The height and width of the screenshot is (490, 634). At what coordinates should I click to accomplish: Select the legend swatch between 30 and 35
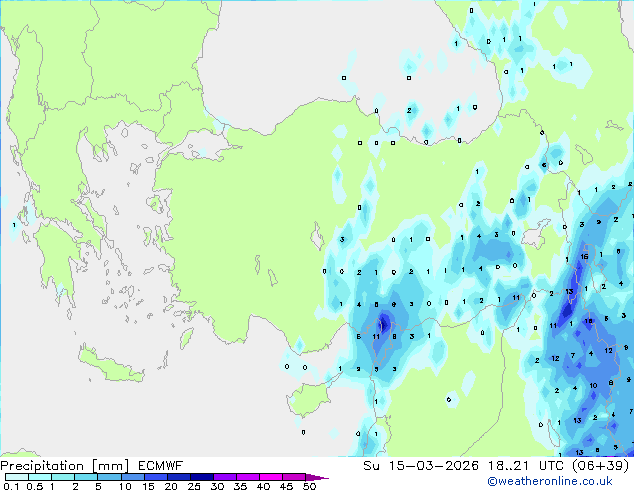[224, 477]
